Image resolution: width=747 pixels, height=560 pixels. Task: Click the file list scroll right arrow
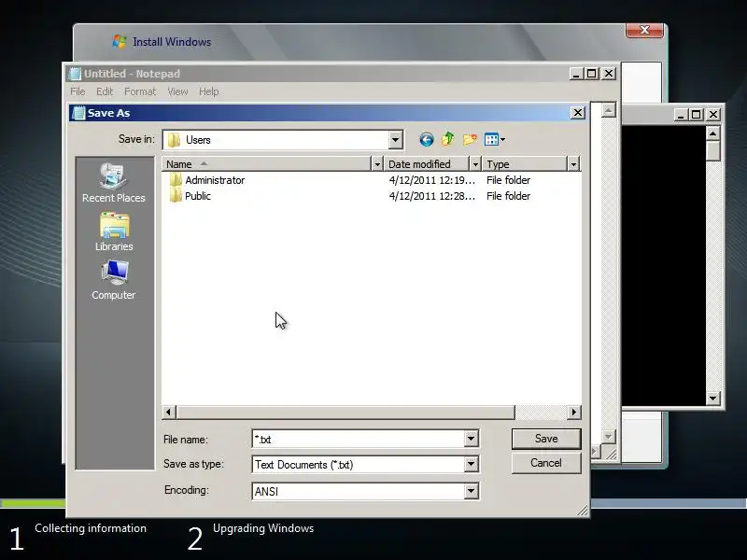tap(574, 412)
